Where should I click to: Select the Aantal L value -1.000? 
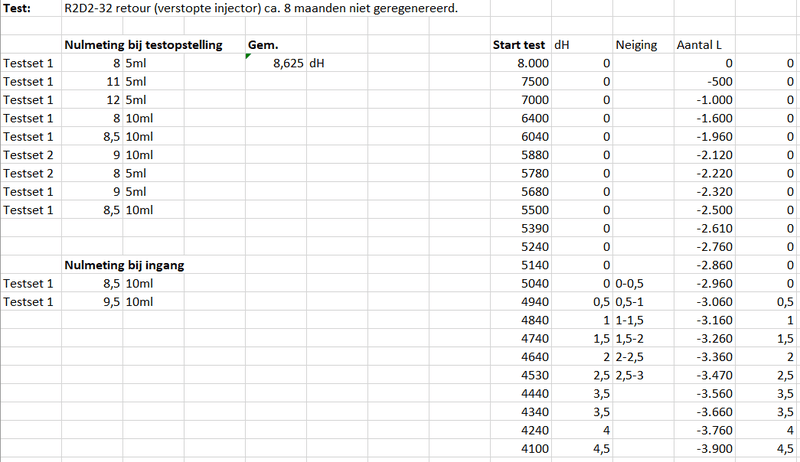(714, 100)
